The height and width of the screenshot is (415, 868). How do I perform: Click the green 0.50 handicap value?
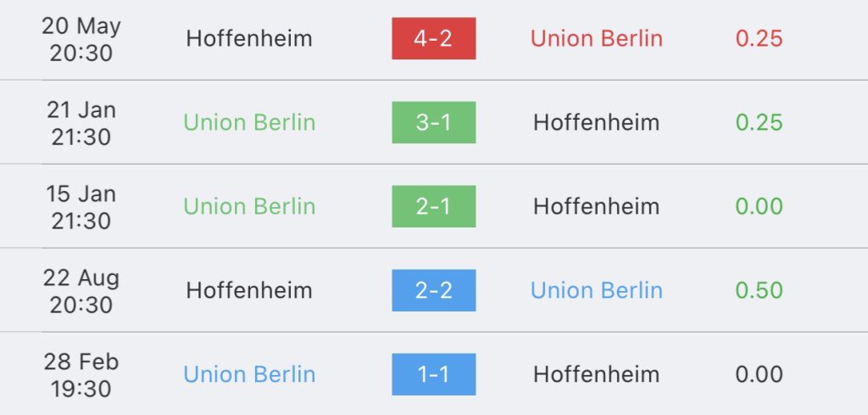click(x=759, y=290)
